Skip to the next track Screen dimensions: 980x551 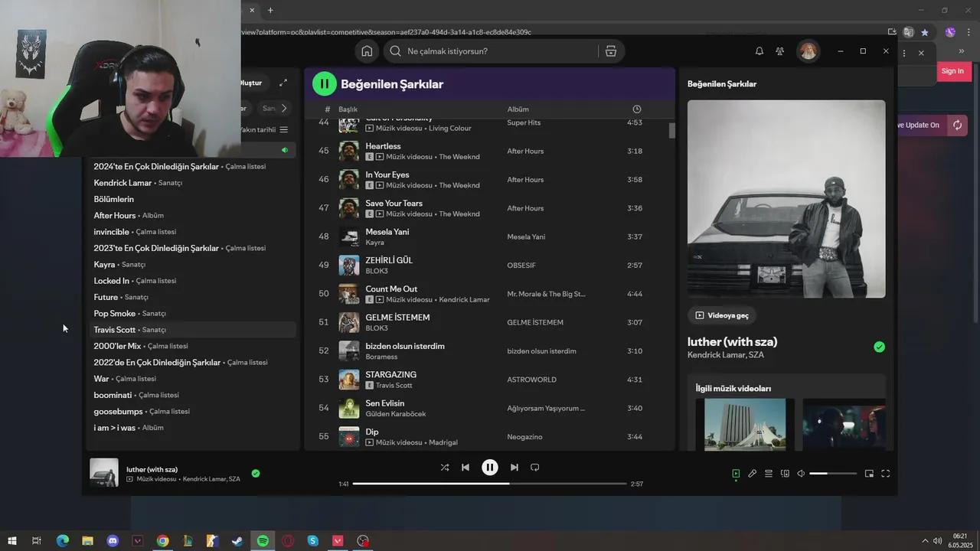coord(514,468)
